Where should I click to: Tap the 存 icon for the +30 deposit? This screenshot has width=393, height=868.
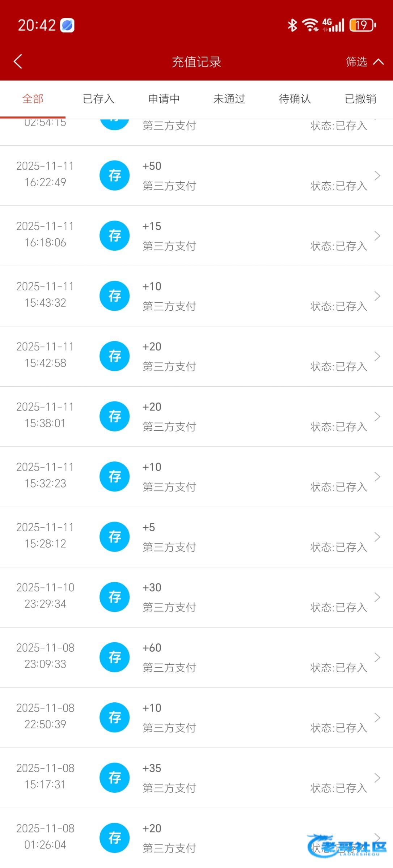coord(114,597)
